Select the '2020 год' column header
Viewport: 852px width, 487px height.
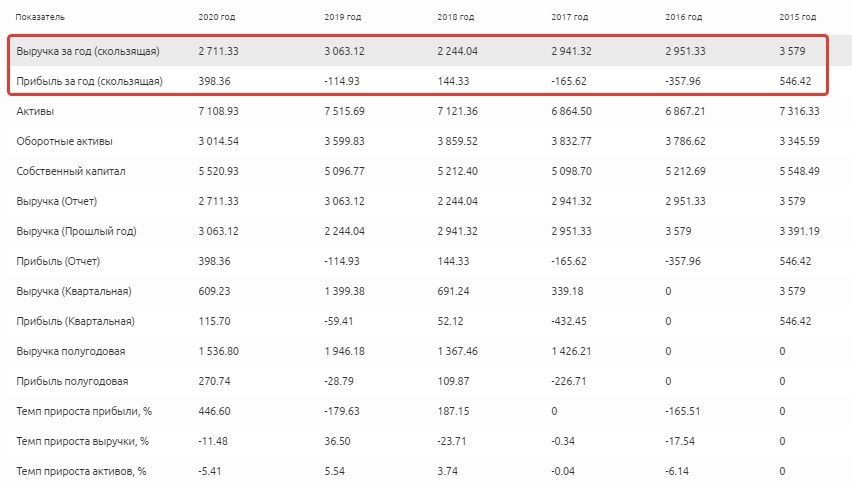click(218, 17)
